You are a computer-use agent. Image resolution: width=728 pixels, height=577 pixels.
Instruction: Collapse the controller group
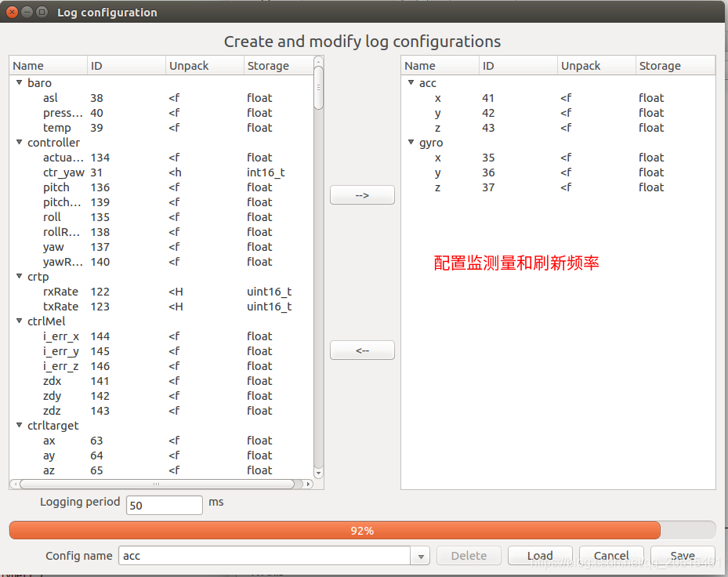click(19, 142)
